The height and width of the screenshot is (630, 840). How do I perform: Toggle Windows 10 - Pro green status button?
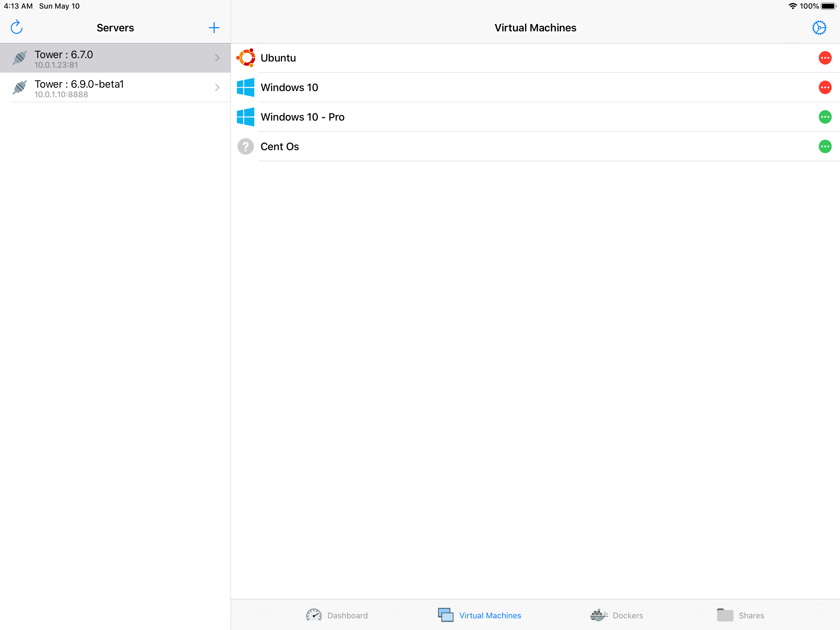(x=825, y=117)
